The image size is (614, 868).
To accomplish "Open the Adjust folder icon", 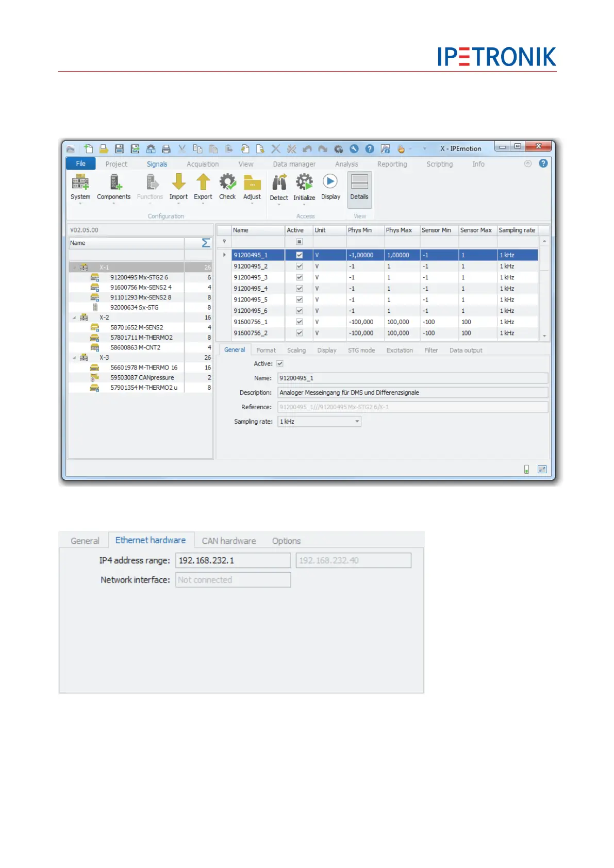I will (x=252, y=182).
